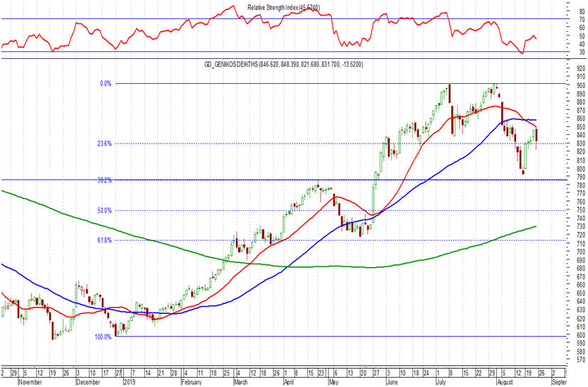588x387 pixels.
Task: Click the August month label
Action: click(x=505, y=383)
